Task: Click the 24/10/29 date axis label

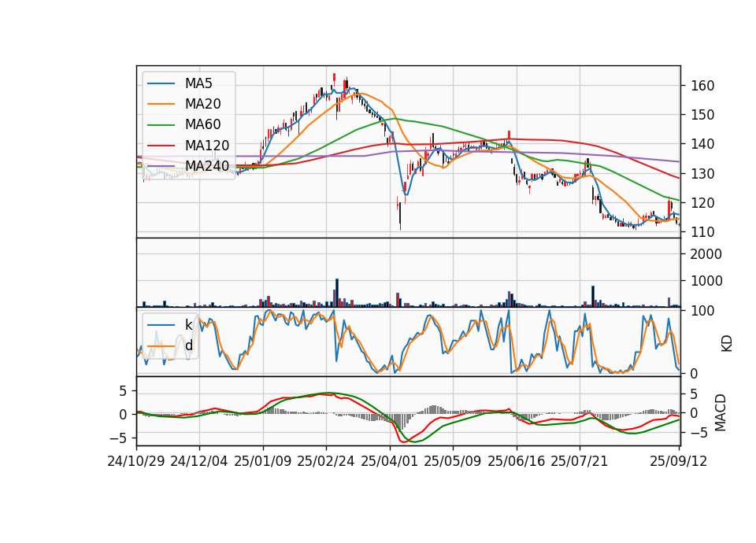Action: [x=136, y=461]
